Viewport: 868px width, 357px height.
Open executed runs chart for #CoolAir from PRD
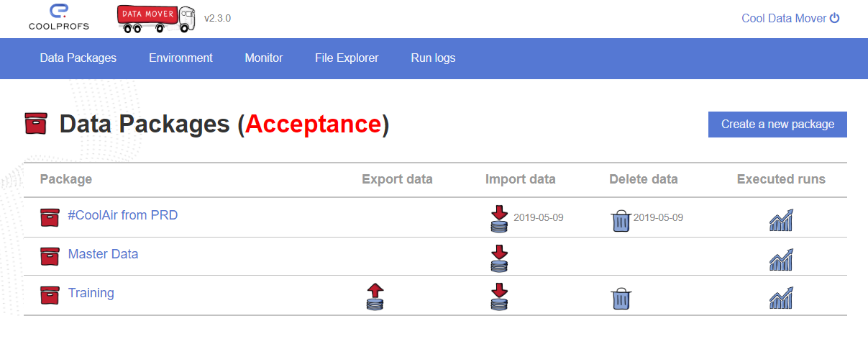click(781, 220)
